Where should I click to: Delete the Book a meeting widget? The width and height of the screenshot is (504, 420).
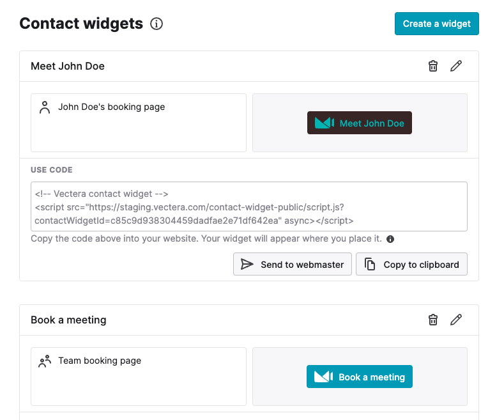(433, 320)
